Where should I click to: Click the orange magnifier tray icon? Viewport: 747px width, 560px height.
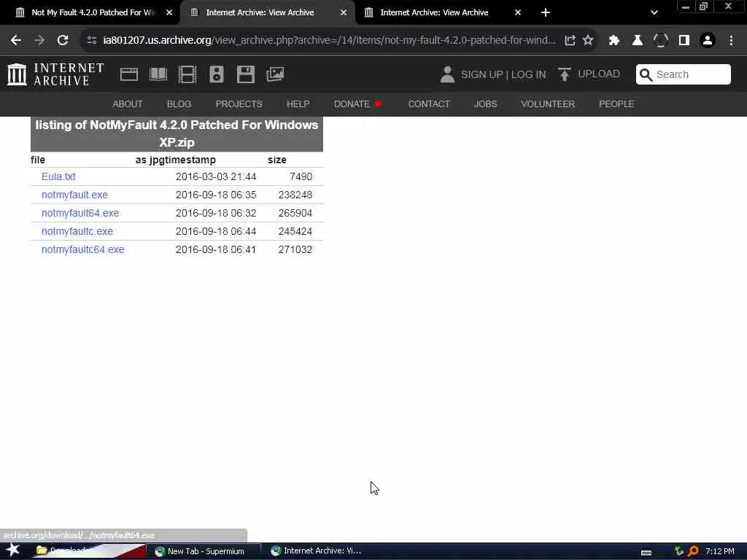(x=693, y=551)
